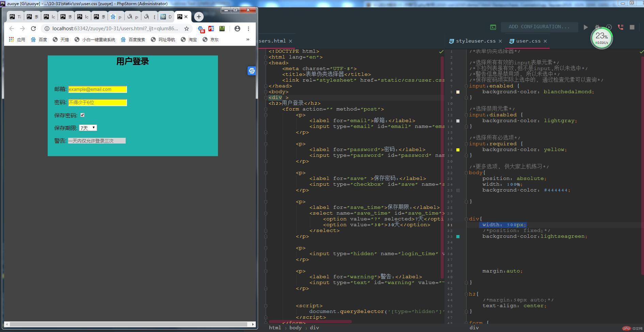
Task: Click the lightgray color swatch in gutter
Action: pos(458,121)
